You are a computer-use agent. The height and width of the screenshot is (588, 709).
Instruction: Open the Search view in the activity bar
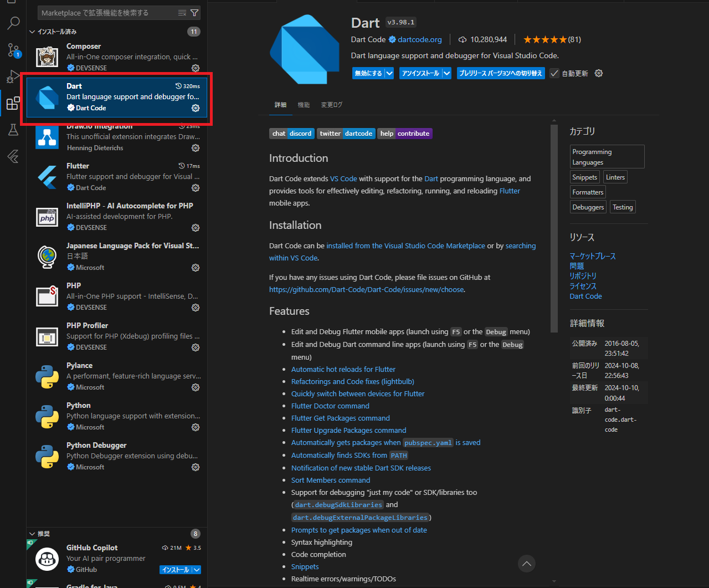(x=13, y=23)
